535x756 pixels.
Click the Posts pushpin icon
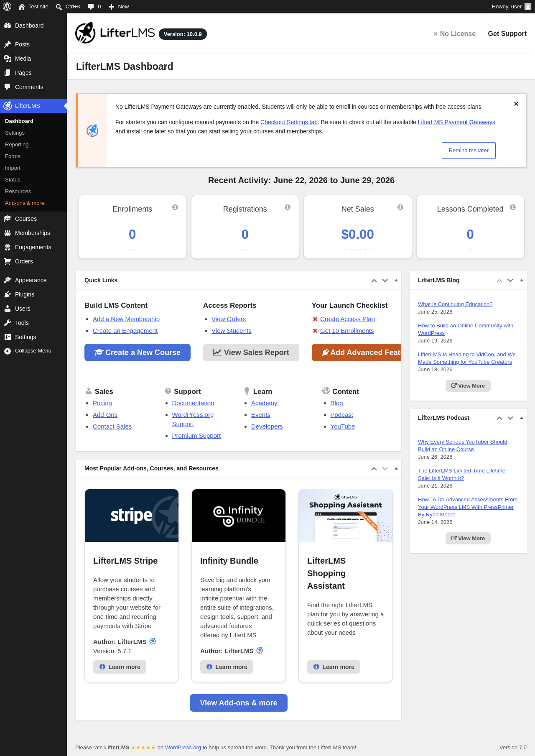[8, 44]
